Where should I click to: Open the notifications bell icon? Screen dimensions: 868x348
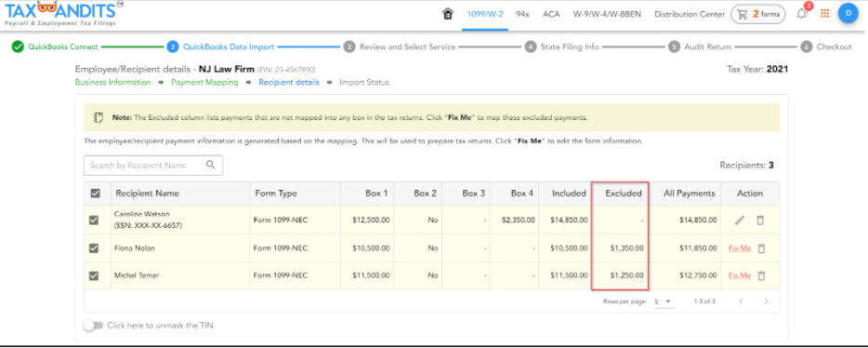pos(802,14)
